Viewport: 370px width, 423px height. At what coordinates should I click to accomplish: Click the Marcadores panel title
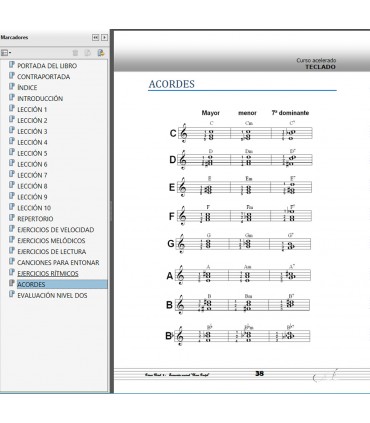(14, 37)
